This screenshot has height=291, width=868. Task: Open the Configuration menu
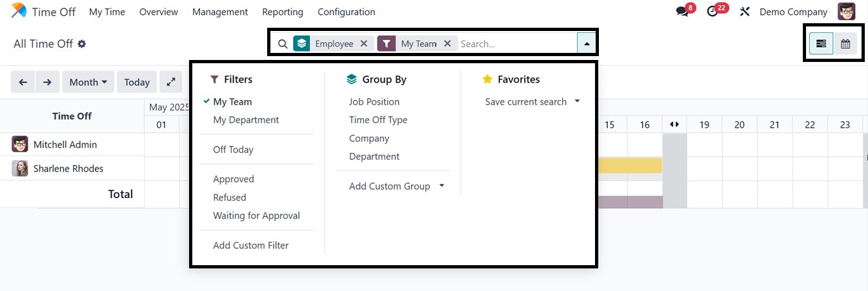pos(346,12)
